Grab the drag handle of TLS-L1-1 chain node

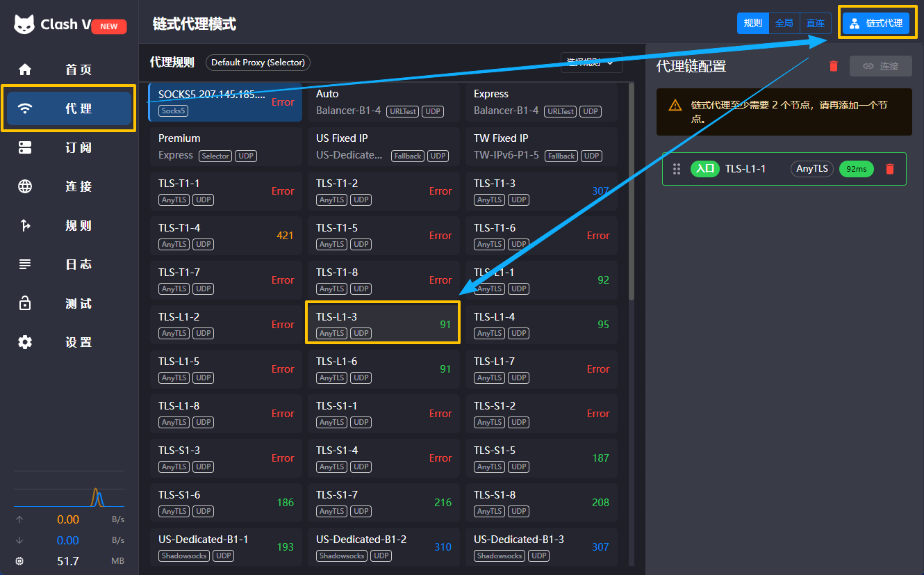coord(676,169)
